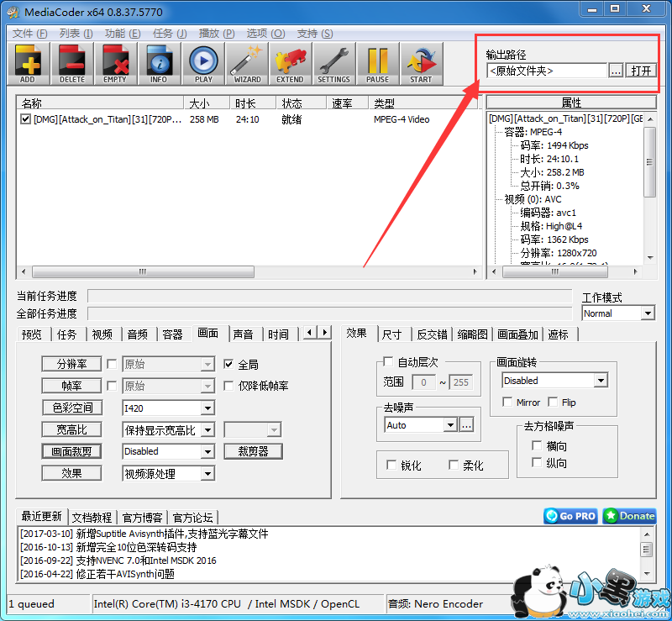Check the 纵向 deblock option
This screenshot has width=672, height=621.
[537, 462]
